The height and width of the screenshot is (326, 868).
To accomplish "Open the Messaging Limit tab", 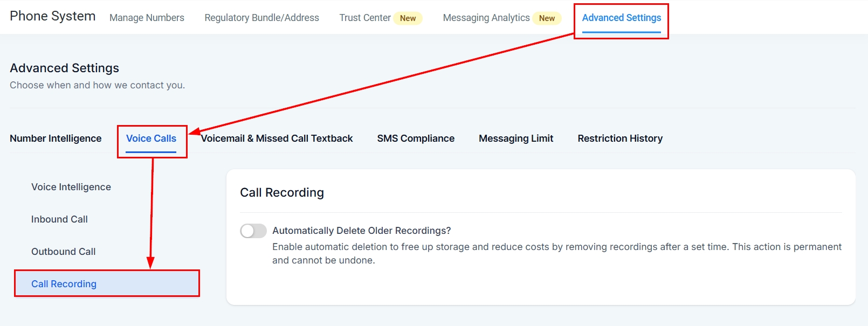I will (516, 138).
